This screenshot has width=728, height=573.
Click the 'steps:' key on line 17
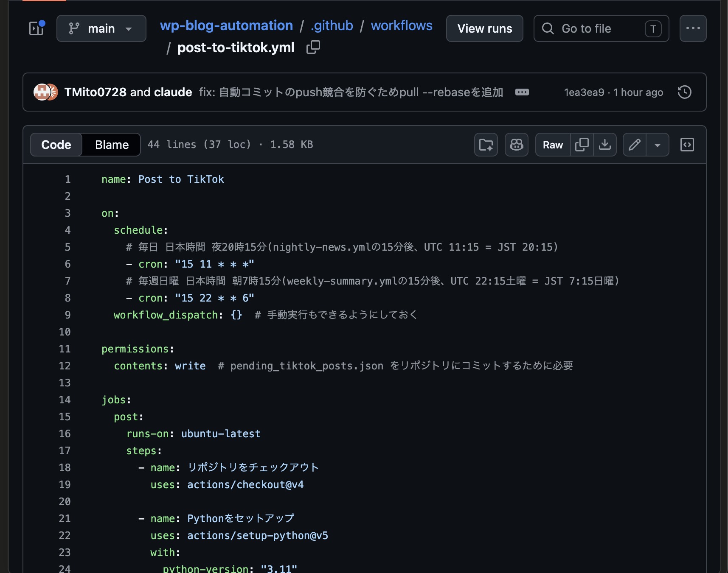click(144, 450)
